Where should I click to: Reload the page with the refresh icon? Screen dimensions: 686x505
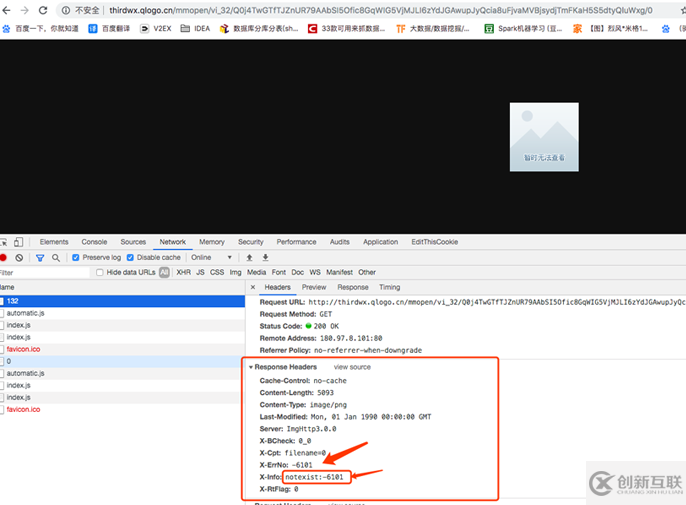tap(43, 10)
